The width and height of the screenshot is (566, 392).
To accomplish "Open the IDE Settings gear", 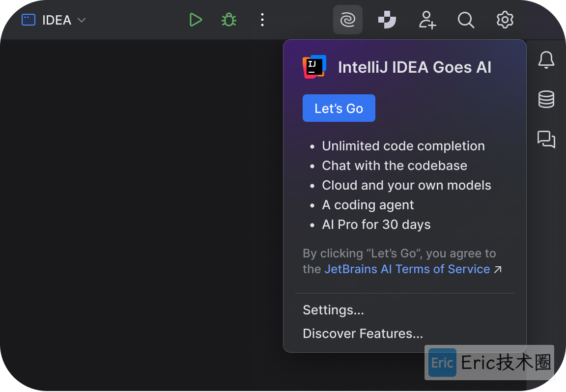I will (505, 20).
